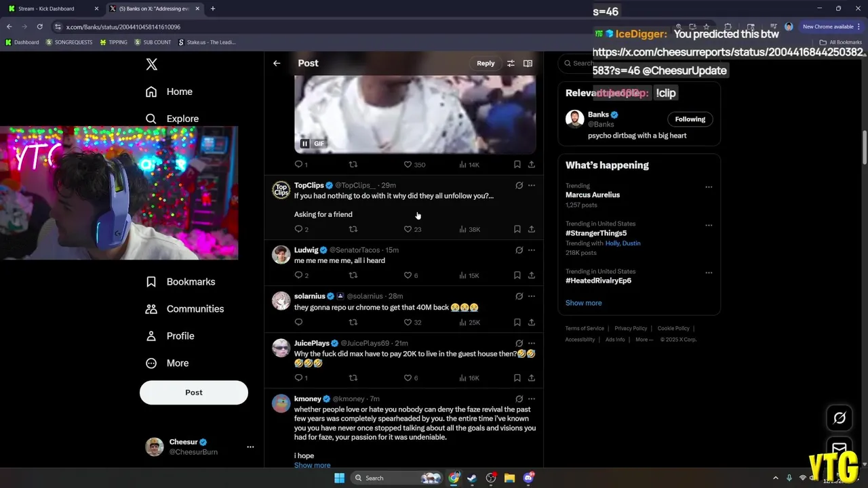The image size is (868, 488).
Task: Pause the GIF playback
Action: coord(305,144)
